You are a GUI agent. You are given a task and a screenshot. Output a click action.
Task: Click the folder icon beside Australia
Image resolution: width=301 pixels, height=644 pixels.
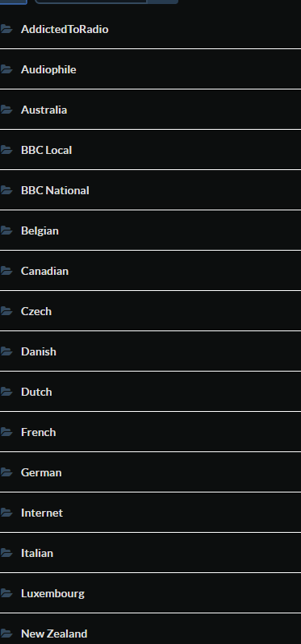coord(6,110)
